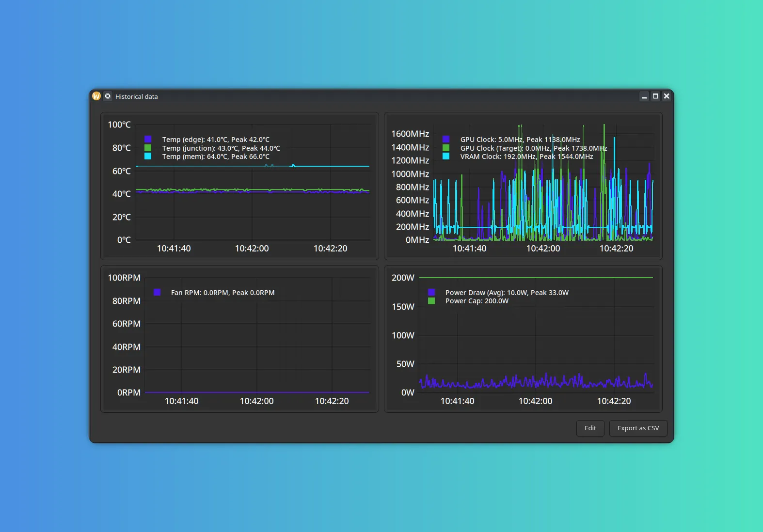
Task: Minimize the Historical data window
Action: (644, 96)
